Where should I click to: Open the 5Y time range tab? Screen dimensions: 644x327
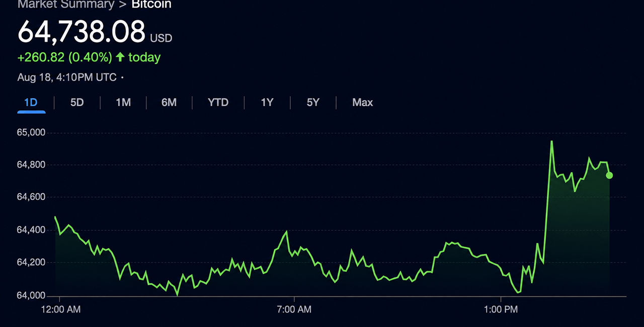tap(313, 103)
